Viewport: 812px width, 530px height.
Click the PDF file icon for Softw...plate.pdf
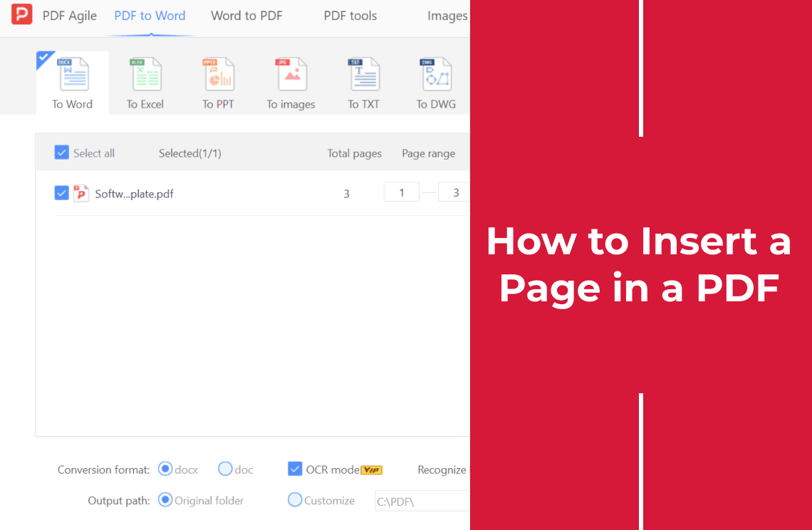[80, 193]
